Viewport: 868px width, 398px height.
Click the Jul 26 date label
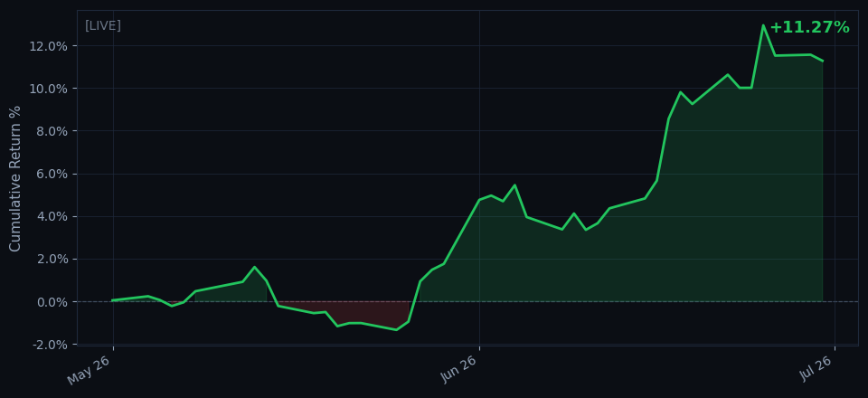coord(816,367)
